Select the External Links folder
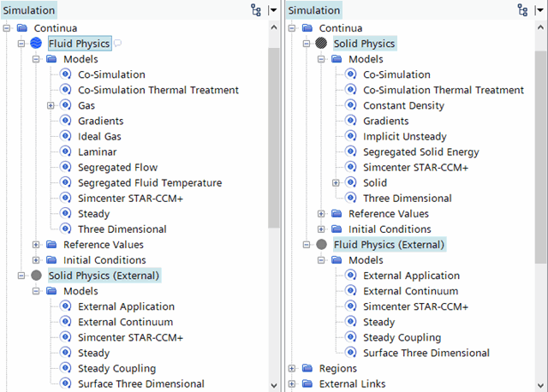548x392 pixels. [352, 384]
